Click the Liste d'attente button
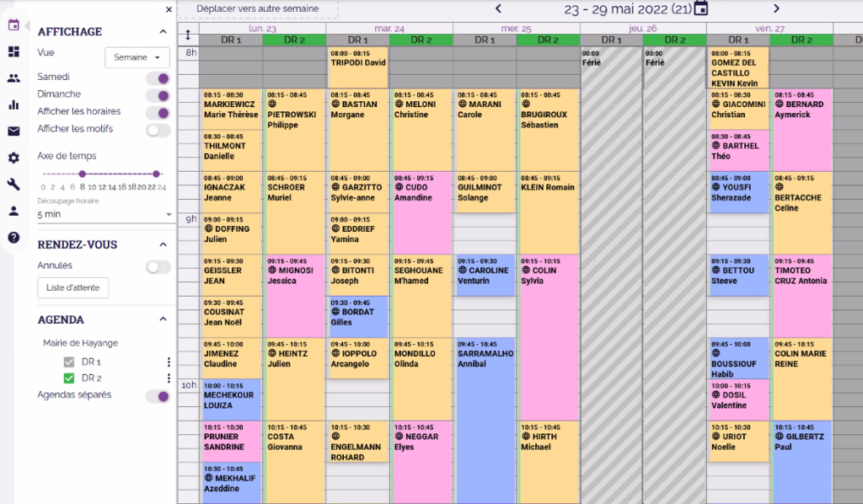This screenshot has width=863, height=504. pos(73,288)
